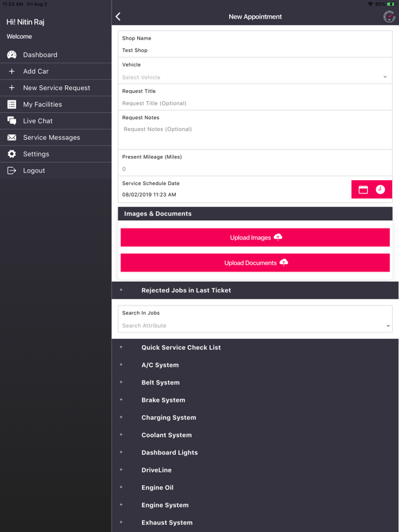Click the Hi! Nitin Raj greeting
The image size is (399, 532).
26,22
